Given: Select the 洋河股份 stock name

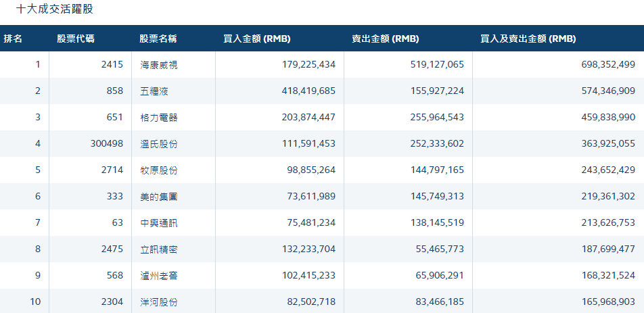Looking at the screenshot, I should 158,302.
